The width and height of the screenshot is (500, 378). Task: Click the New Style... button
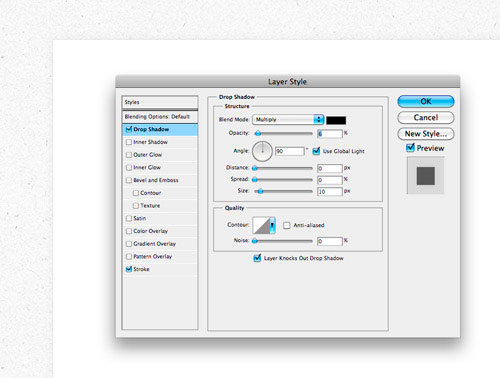(426, 134)
